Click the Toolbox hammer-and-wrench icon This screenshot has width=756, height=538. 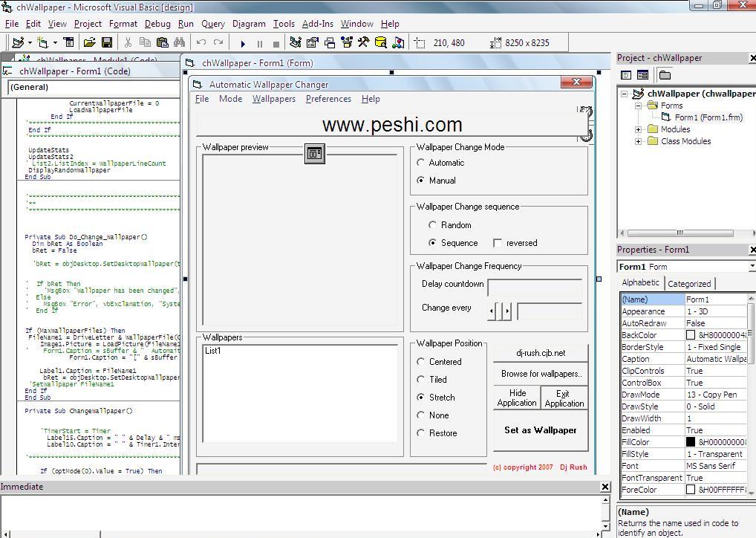(x=363, y=43)
